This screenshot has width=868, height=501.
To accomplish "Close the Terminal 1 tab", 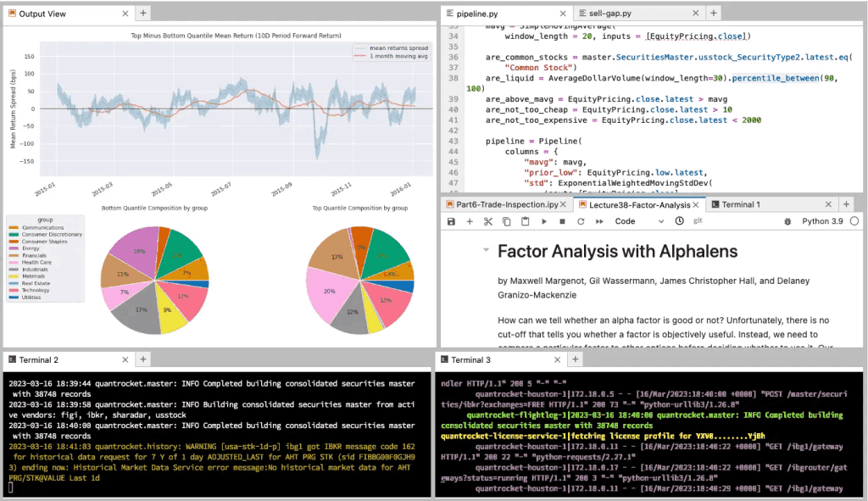I will (828, 204).
